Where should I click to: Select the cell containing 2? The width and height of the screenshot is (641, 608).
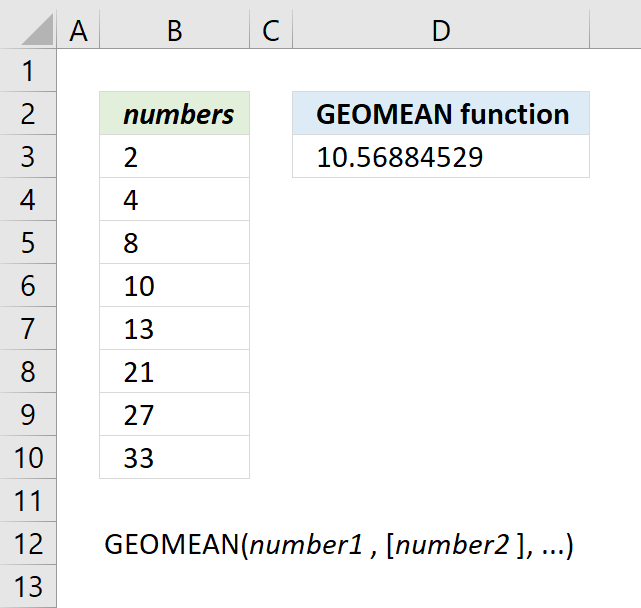[175, 156]
